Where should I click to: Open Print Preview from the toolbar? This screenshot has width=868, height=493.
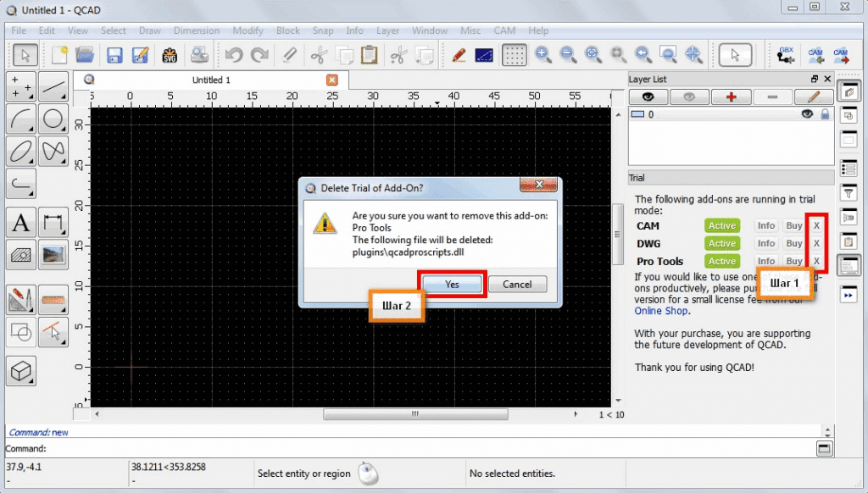pos(198,55)
